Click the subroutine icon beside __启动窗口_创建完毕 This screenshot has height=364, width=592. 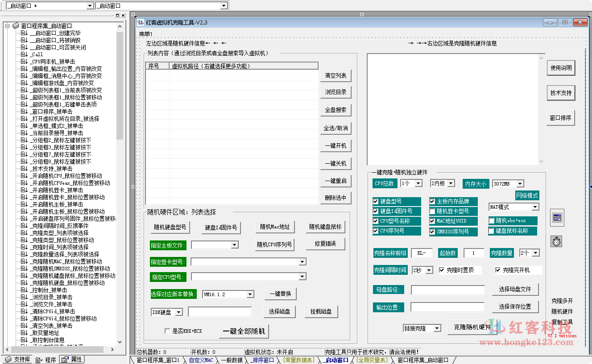pyautogui.click(x=24, y=33)
